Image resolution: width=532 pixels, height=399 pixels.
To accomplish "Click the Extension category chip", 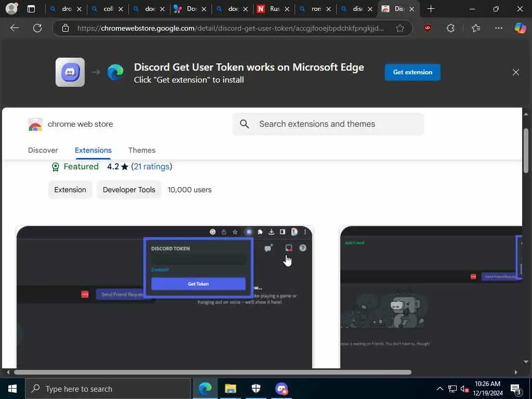I will pyautogui.click(x=70, y=190).
